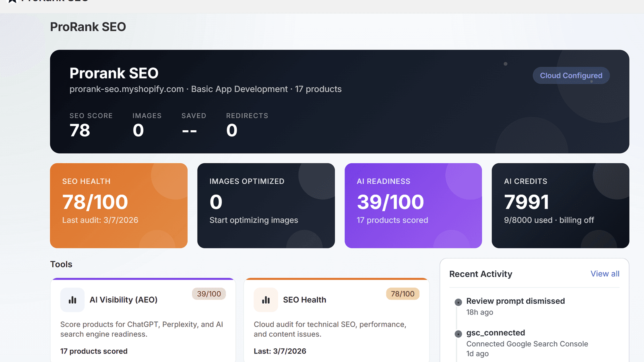Click 'Last audit: 3/7/2026' text
Screen dimensions: 644x362
100,220
